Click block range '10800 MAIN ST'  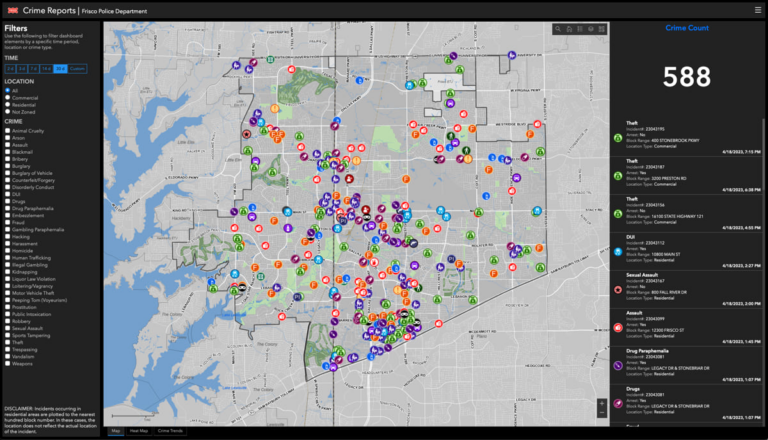[666, 254]
